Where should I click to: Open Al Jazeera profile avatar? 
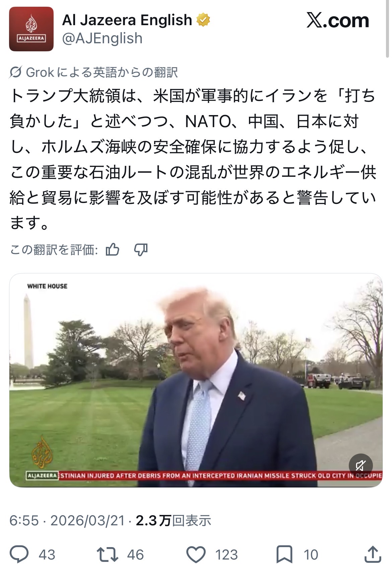31,29
